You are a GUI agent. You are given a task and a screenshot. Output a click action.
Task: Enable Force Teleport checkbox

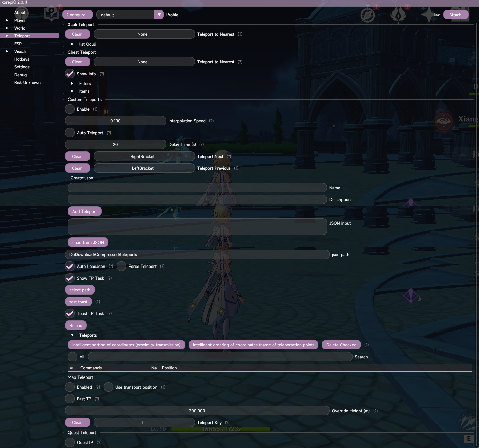[121, 266]
